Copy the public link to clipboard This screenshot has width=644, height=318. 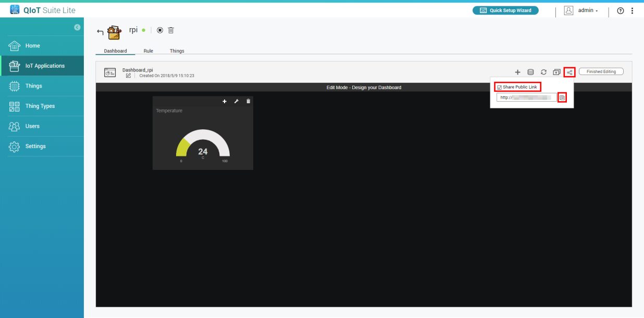562,97
